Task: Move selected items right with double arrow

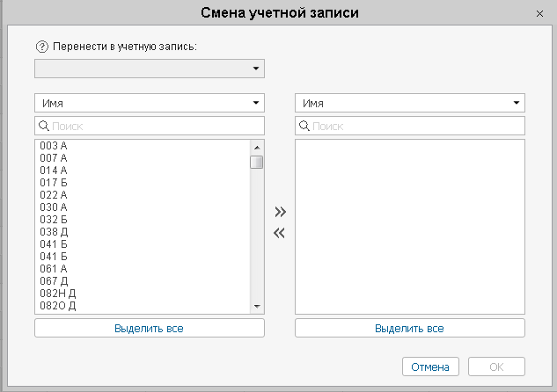Action: coord(280,212)
